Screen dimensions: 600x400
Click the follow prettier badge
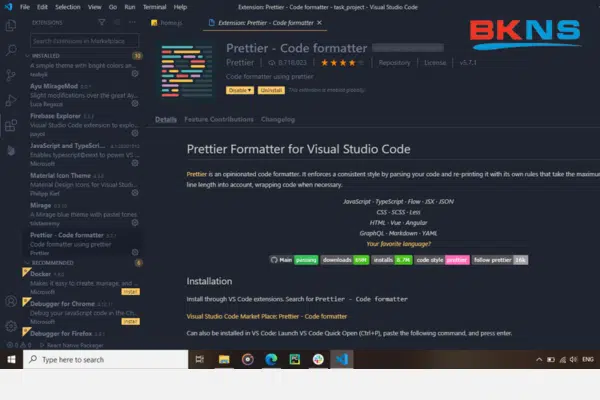500,260
